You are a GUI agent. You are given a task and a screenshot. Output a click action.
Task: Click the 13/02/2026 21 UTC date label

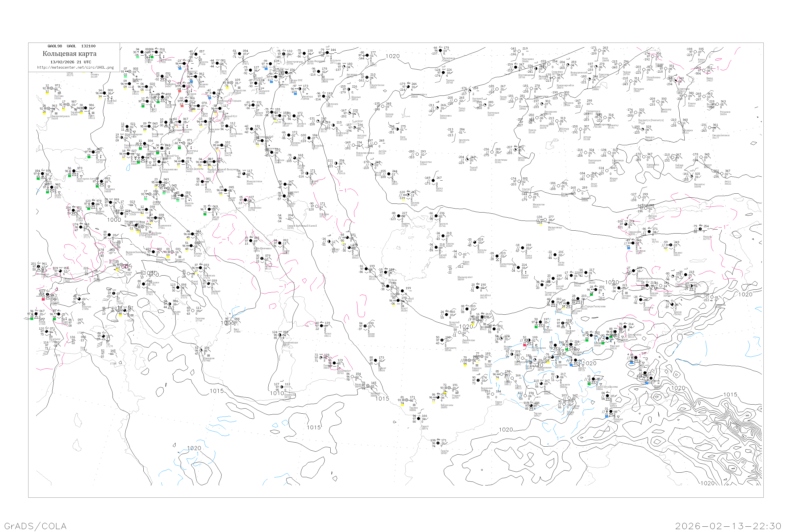coord(70,62)
